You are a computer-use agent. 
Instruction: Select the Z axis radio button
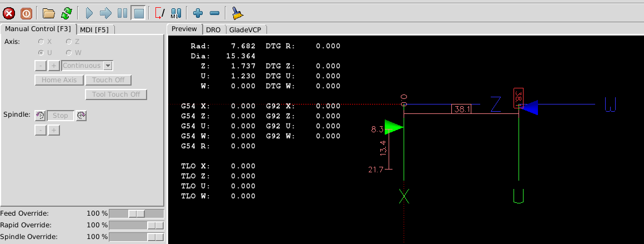pos(69,42)
